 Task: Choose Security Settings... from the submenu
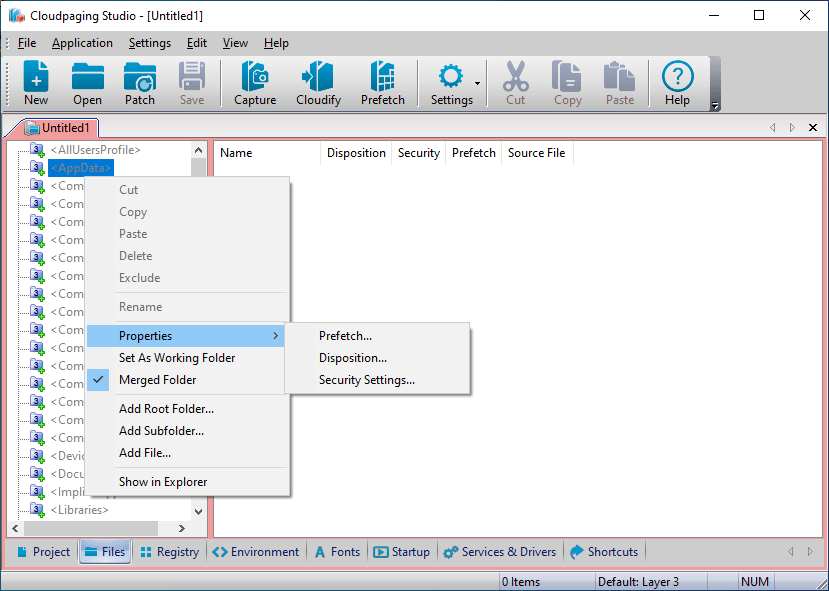(x=377, y=380)
